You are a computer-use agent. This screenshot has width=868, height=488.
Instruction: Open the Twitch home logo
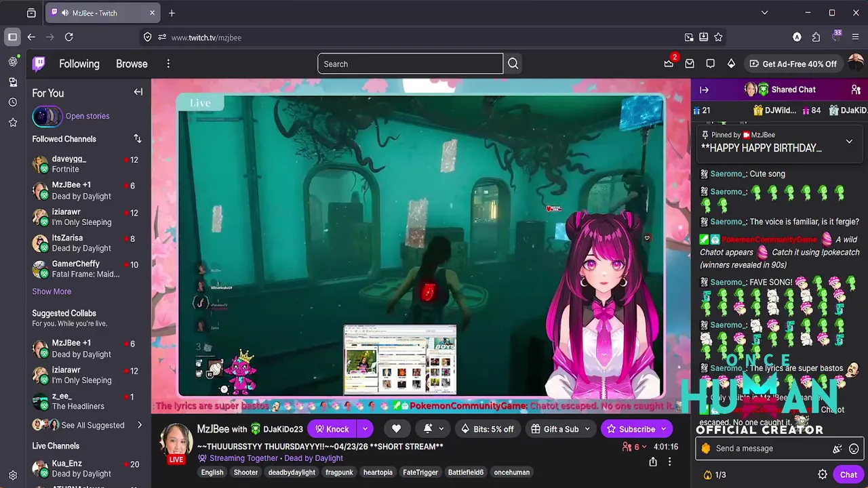coord(39,64)
